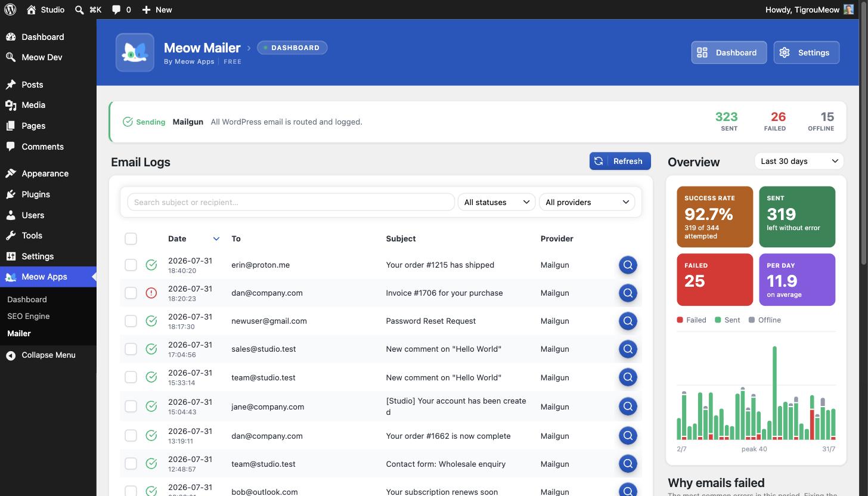This screenshot has width=868, height=496.
Task: Check the newuser@gmail.com row checkbox
Action: (x=131, y=321)
